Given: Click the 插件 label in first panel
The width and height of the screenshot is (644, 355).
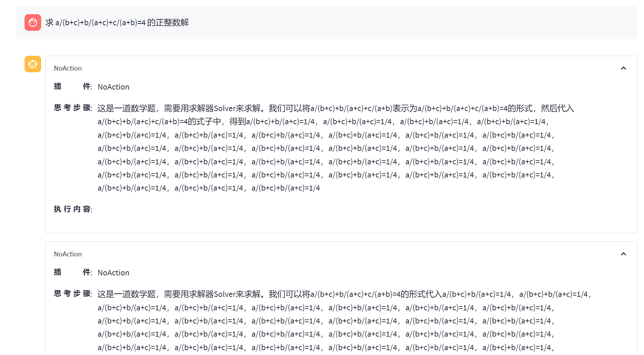Looking at the screenshot, I should pyautogui.click(x=73, y=87).
